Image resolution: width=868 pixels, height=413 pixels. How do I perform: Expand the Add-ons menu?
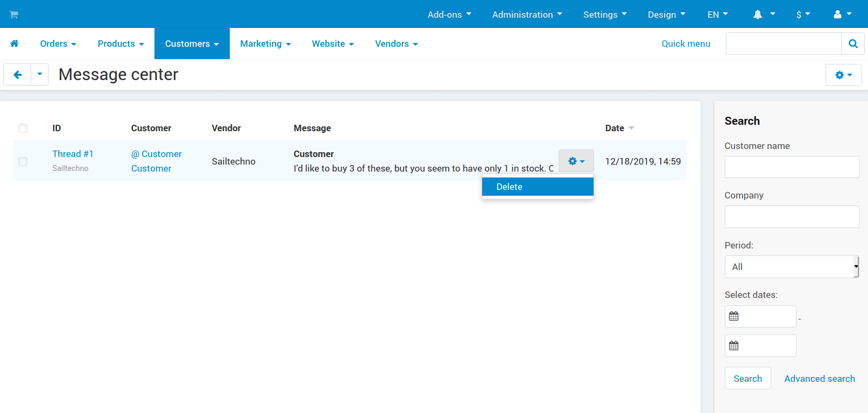click(449, 15)
